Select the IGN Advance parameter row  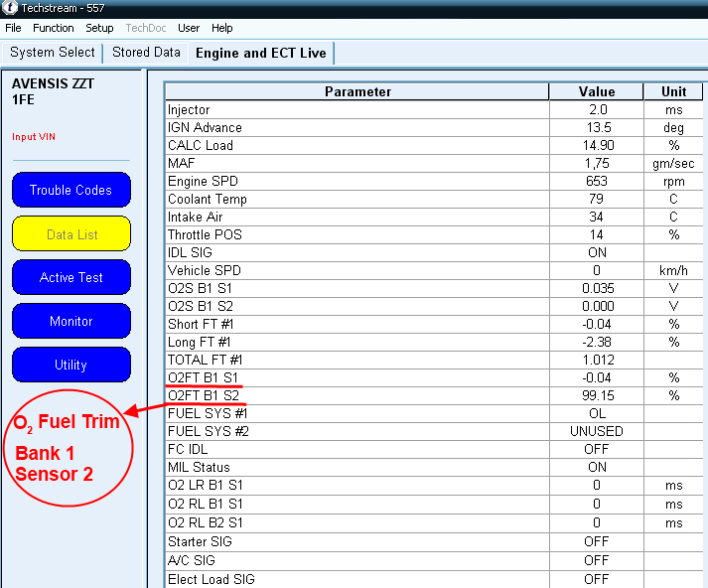point(434,127)
